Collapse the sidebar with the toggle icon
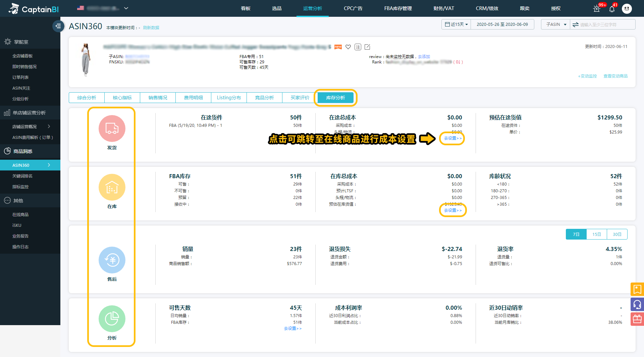This screenshot has width=644, height=357. click(x=58, y=26)
